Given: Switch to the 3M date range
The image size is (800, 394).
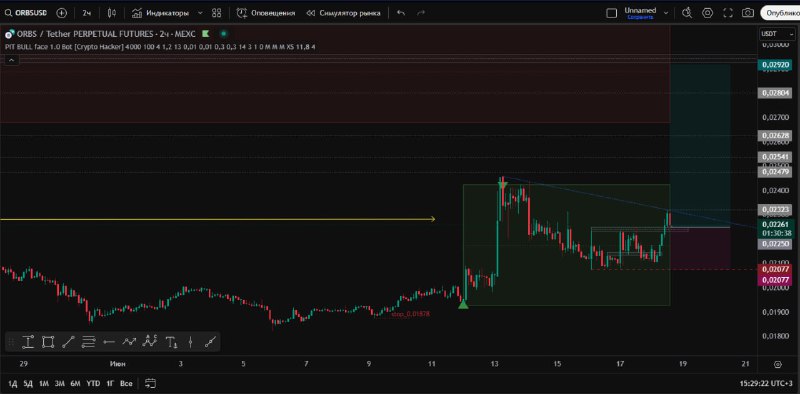Looking at the screenshot, I should click(x=60, y=383).
